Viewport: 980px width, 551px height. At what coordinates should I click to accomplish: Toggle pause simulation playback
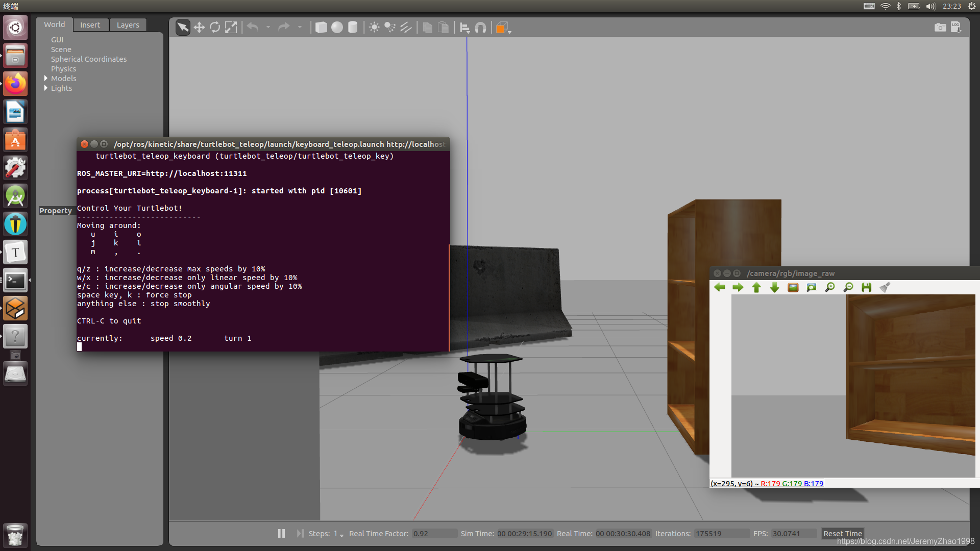tap(280, 534)
